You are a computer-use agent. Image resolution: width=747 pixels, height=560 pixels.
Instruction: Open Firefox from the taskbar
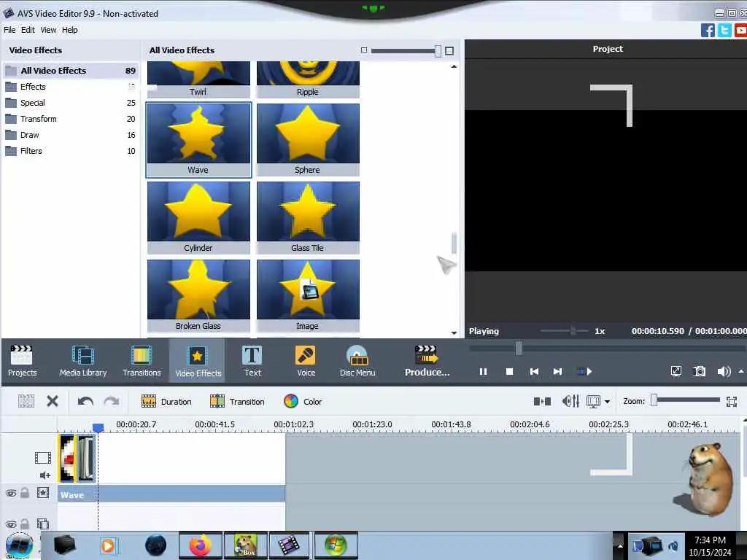[x=201, y=545]
